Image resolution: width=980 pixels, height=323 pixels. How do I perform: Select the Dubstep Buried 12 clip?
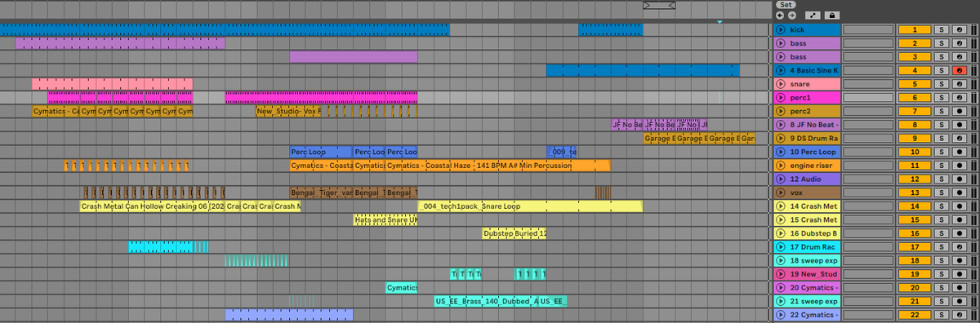[x=514, y=233]
